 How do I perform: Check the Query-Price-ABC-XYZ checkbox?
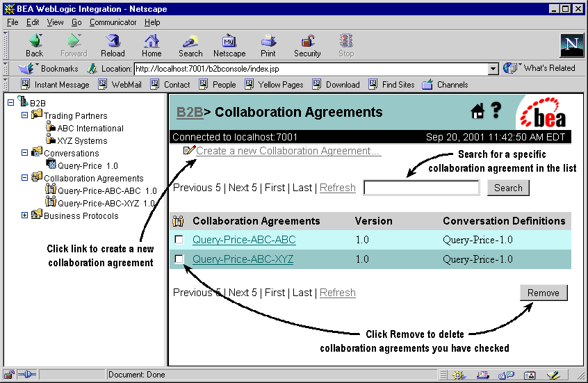(x=179, y=259)
